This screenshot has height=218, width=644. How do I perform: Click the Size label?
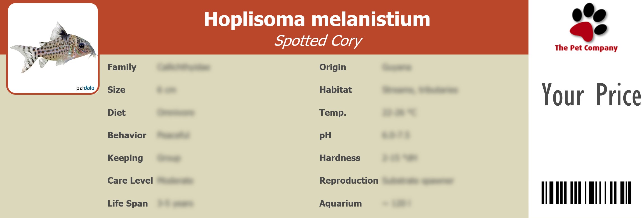tap(116, 90)
